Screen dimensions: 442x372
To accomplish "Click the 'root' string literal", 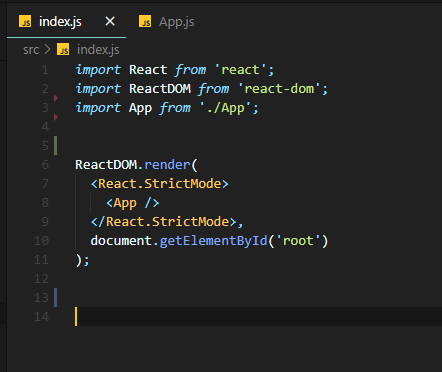I will click(298, 241).
